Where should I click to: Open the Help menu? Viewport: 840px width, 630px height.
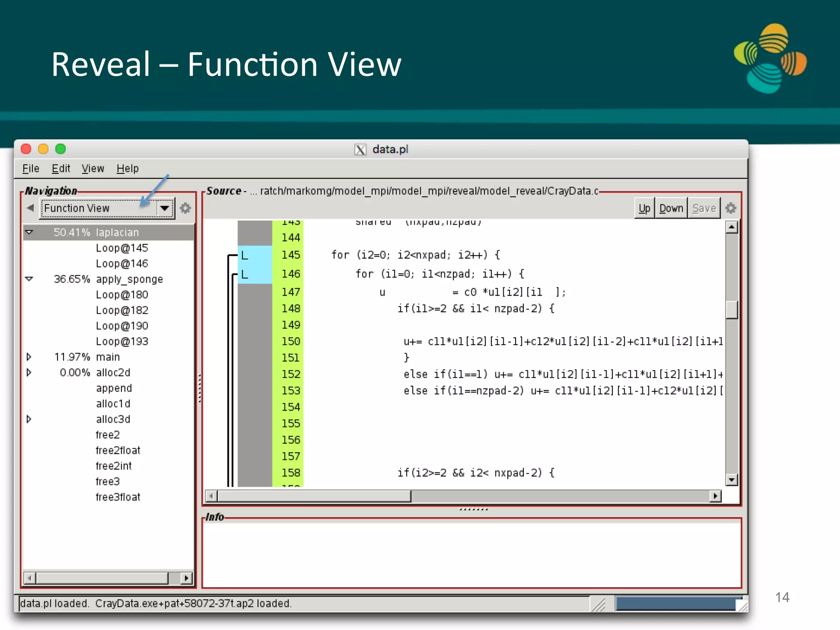coord(128,169)
